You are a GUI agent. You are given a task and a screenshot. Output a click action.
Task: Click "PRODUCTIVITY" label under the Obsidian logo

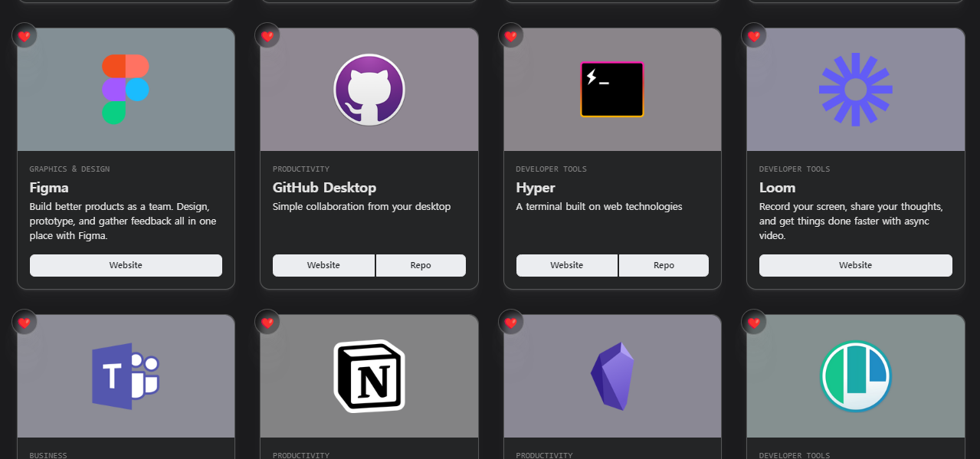tap(544, 455)
